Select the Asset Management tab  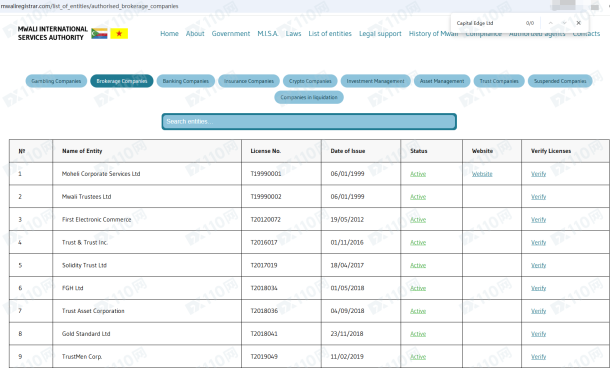point(442,81)
